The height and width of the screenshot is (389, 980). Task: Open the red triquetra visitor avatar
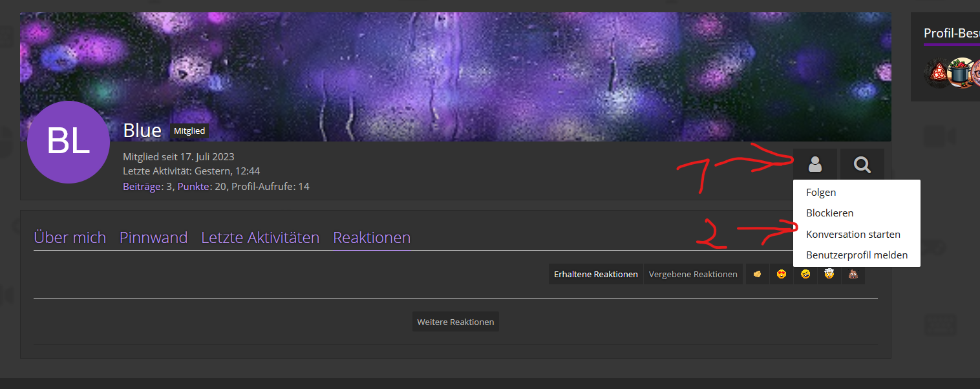pyautogui.click(x=936, y=73)
